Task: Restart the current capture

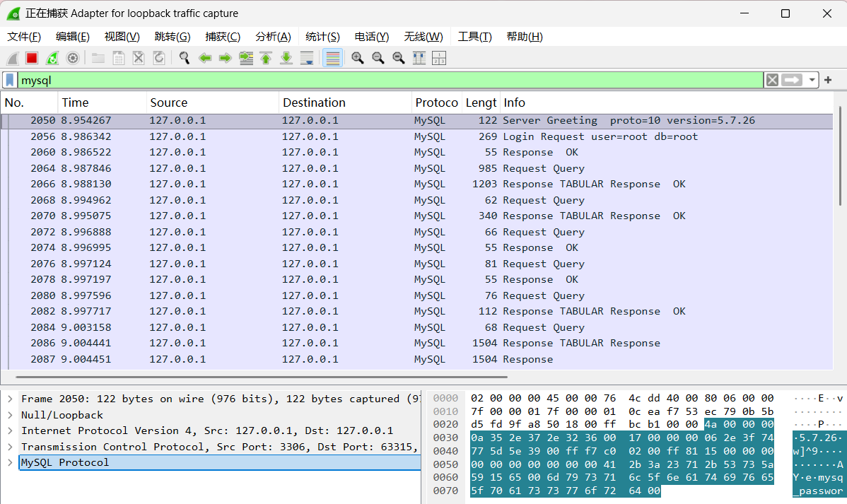Action: click(52, 58)
